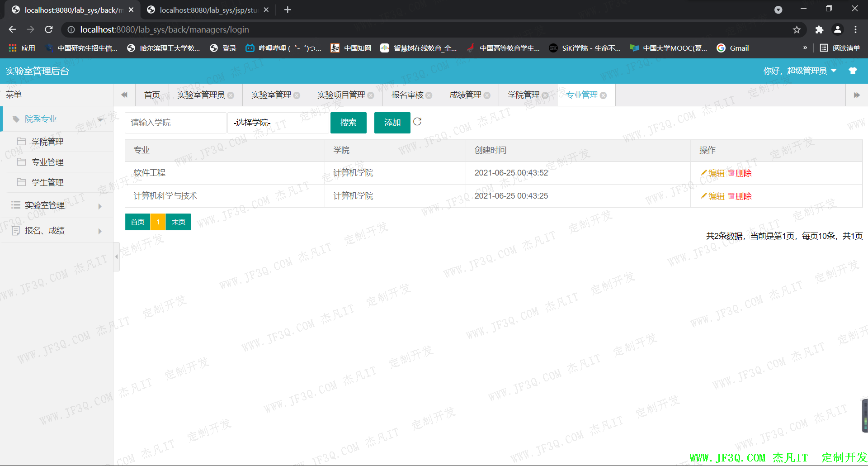Delete the 软件工程 row
The height and width of the screenshot is (466, 868).
click(740, 173)
